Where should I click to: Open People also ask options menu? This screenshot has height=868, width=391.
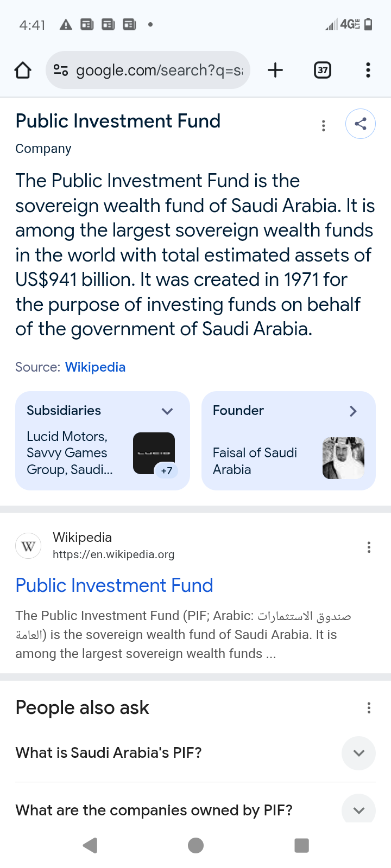pyautogui.click(x=369, y=707)
